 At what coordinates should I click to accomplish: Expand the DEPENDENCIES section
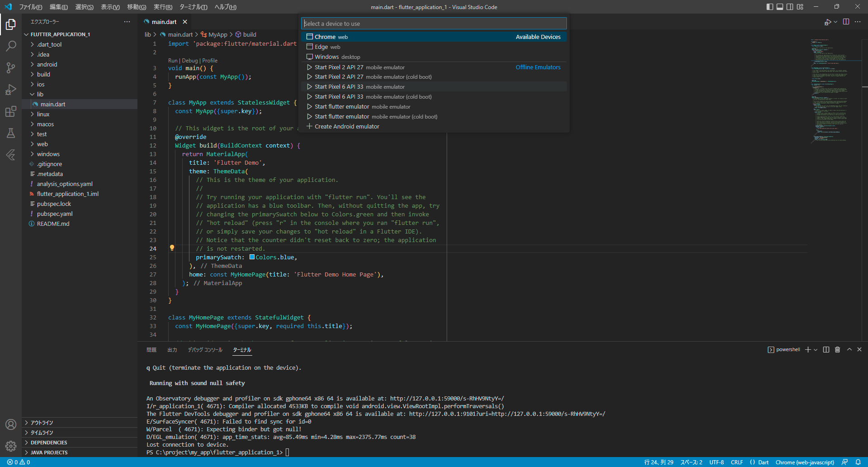pyautogui.click(x=49, y=443)
